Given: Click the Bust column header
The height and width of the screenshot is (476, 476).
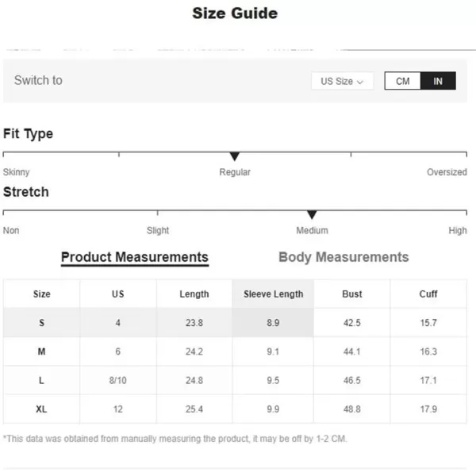Looking at the screenshot, I should click(352, 294).
